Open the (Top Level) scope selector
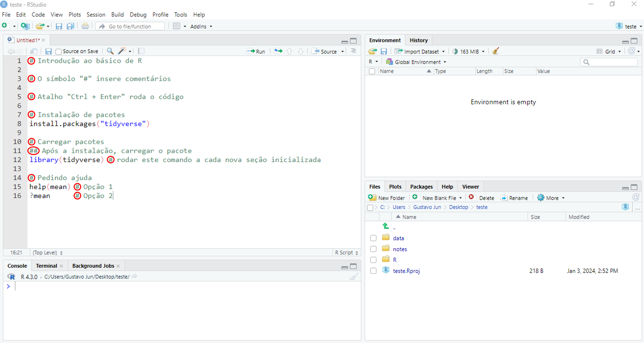The height and width of the screenshot is (343, 644). tap(48, 253)
